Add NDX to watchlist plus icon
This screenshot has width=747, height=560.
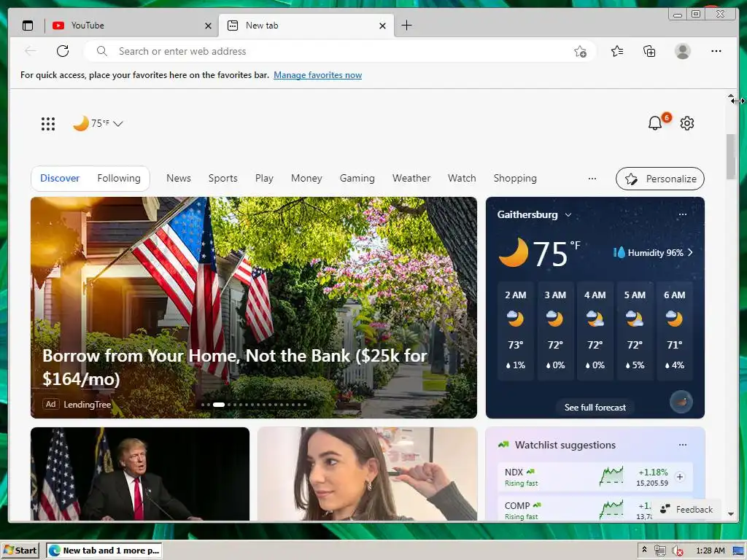680,477
